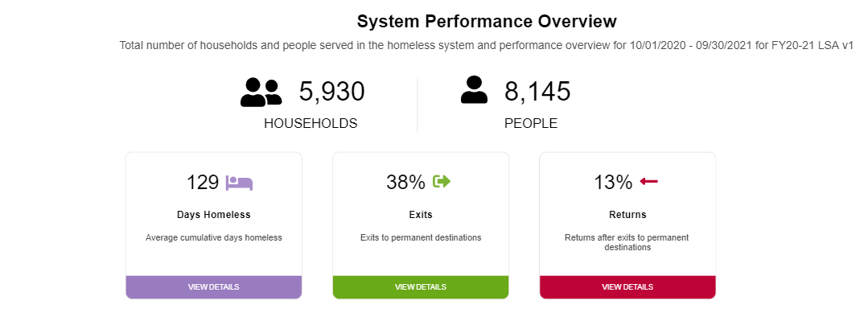Click the green exit arrow icon
The image size is (868, 313).
(x=442, y=181)
